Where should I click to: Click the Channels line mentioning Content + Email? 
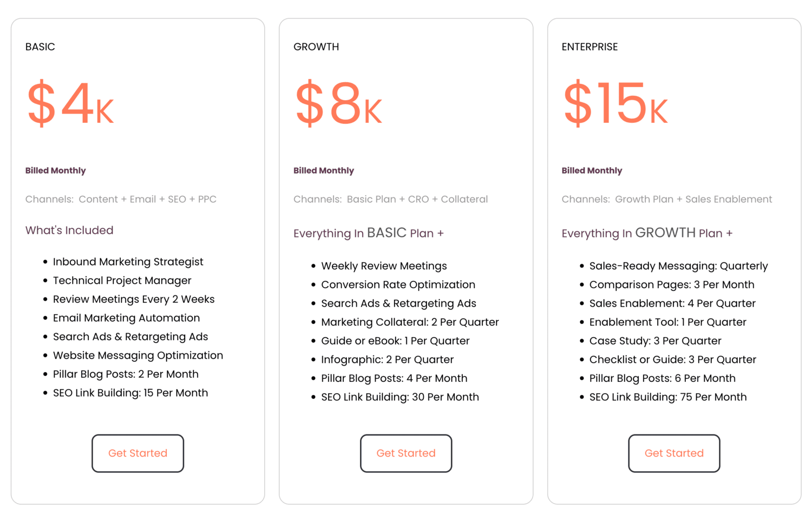[121, 199]
